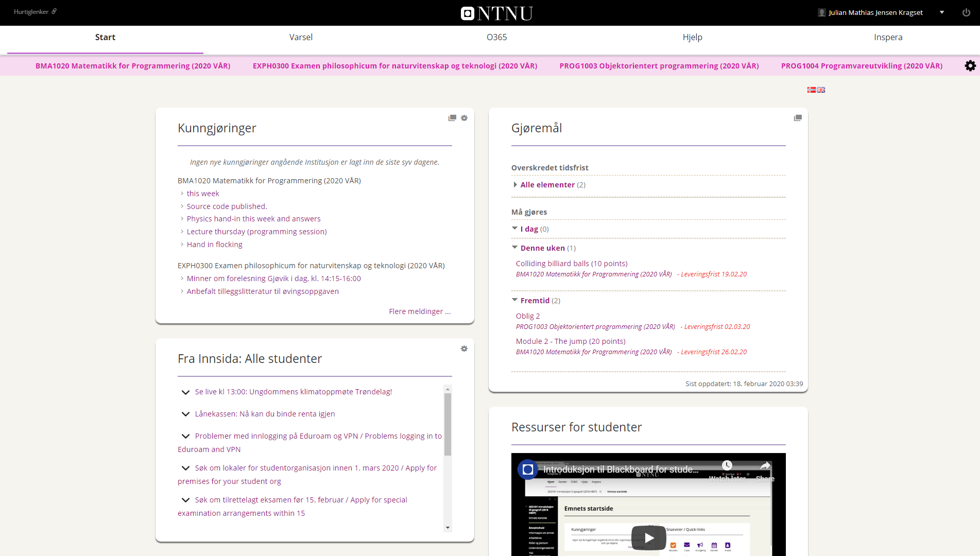Image resolution: width=980 pixels, height=556 pixels.
Task: Open the PROG1003 Objektorientert programmering course
Action: 659,65
